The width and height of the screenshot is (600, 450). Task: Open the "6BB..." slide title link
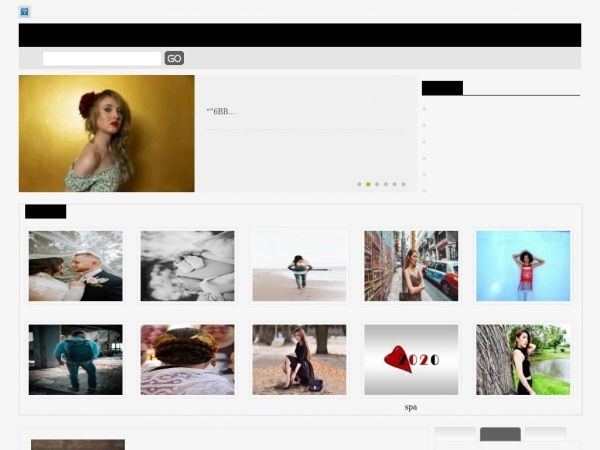click(x=221, y=111)
